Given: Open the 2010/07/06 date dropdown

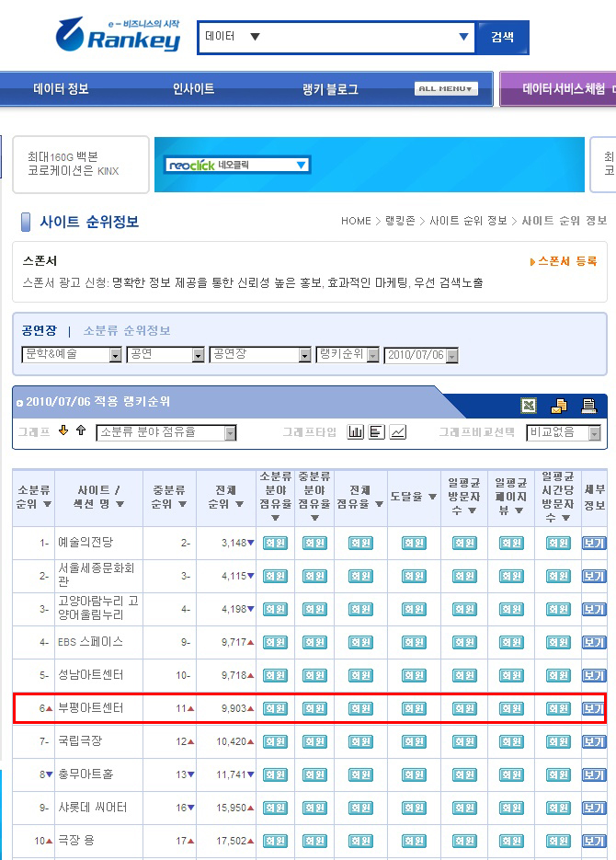Looking at the screenshot, I should click(421, 355).
